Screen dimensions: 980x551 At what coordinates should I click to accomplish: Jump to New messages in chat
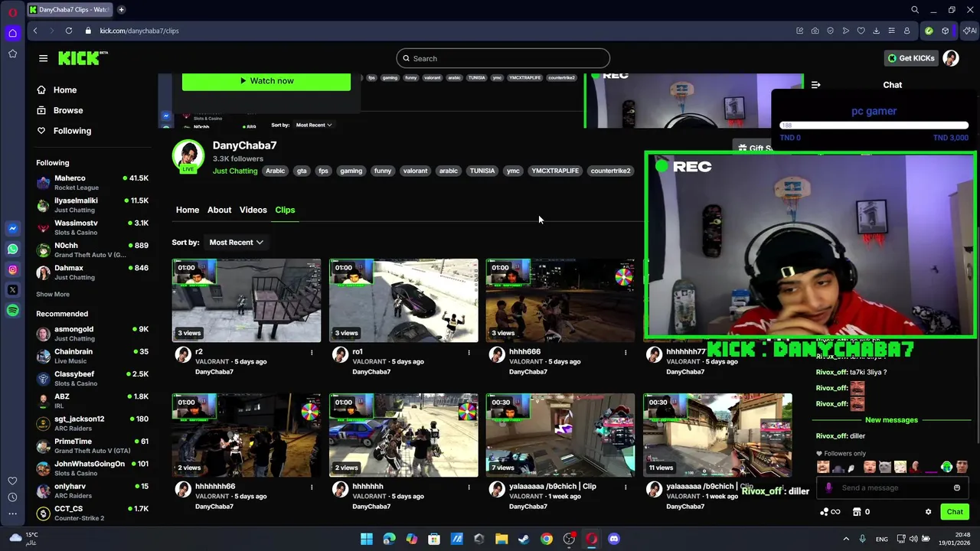891,420
